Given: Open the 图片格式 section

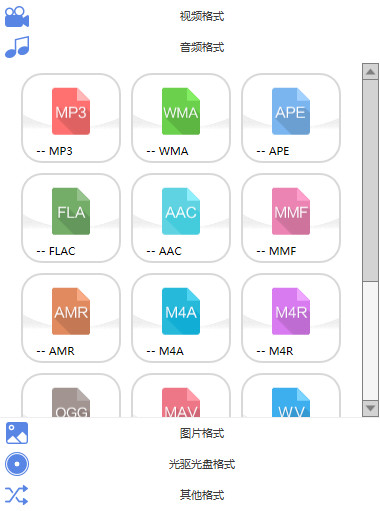Looking at the screenshot, I should point(202,433).
